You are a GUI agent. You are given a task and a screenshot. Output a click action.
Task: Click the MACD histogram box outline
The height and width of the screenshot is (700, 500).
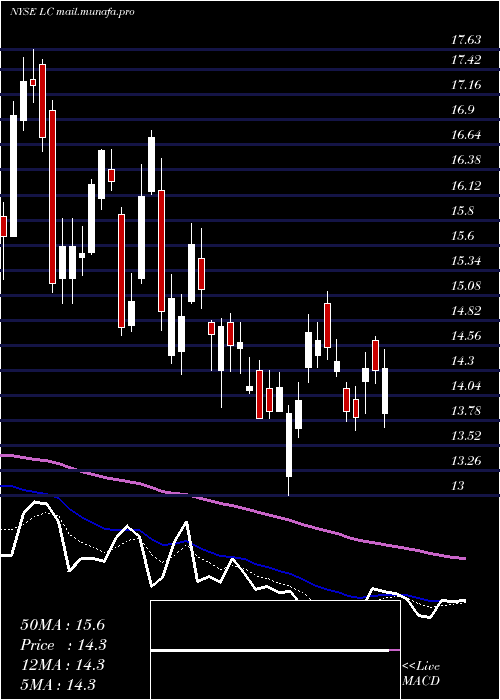coord(275,650)
